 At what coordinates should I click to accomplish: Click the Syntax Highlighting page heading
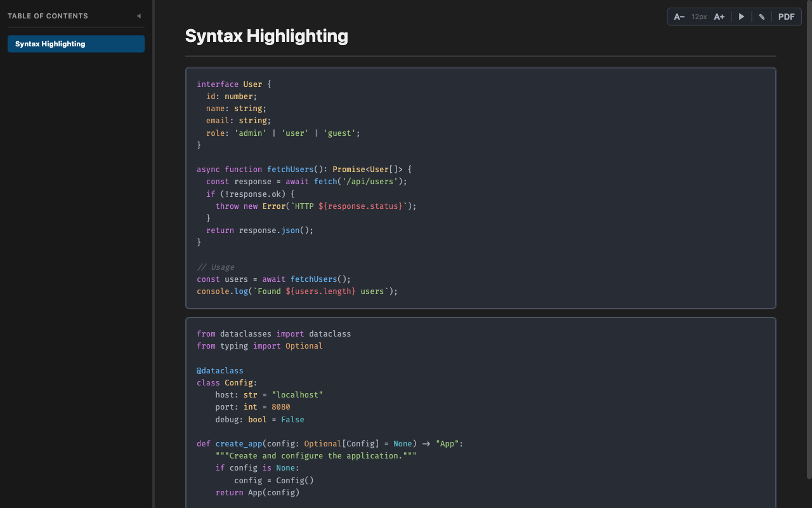[266, 36]
